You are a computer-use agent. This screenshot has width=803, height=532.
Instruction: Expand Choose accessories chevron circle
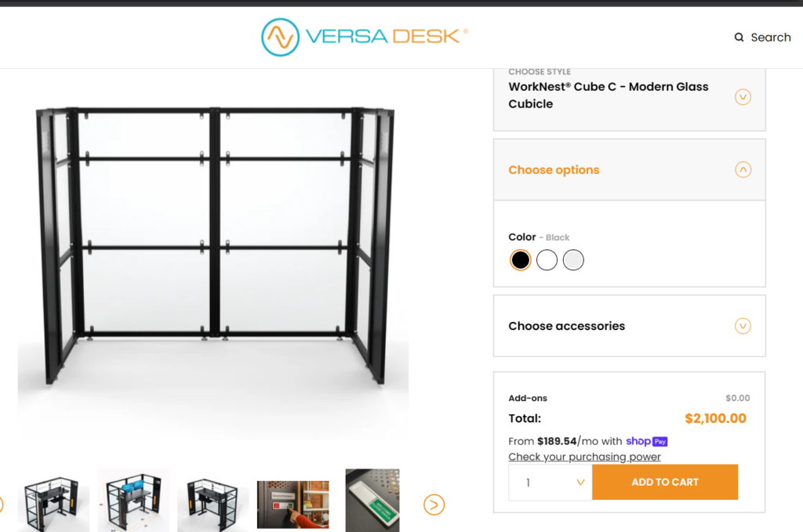click(743, 326)
